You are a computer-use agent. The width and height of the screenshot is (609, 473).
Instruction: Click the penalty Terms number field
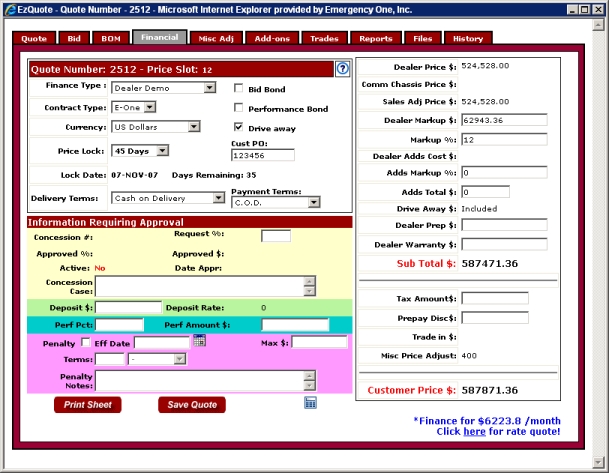coord(110,359)
